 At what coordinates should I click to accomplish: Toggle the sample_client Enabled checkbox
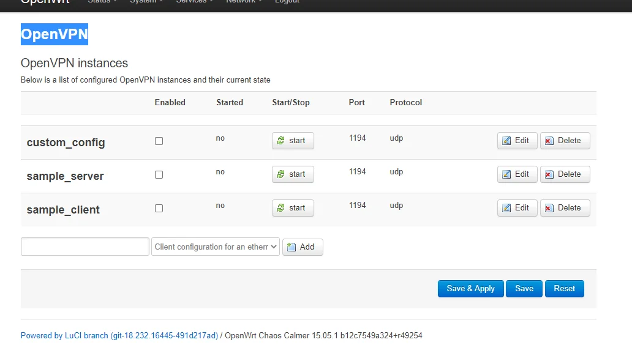[x=159, y=208]
